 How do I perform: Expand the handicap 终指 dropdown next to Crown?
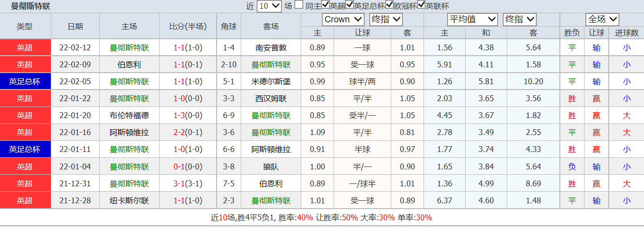(385, 19)
